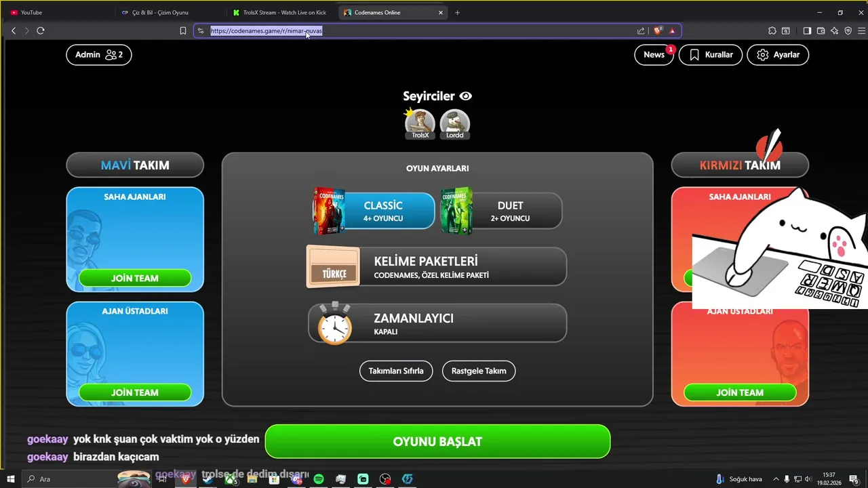Open Brave browser from taskbar
This screenshot has width=868, height=488.
[x=186, y=479]
